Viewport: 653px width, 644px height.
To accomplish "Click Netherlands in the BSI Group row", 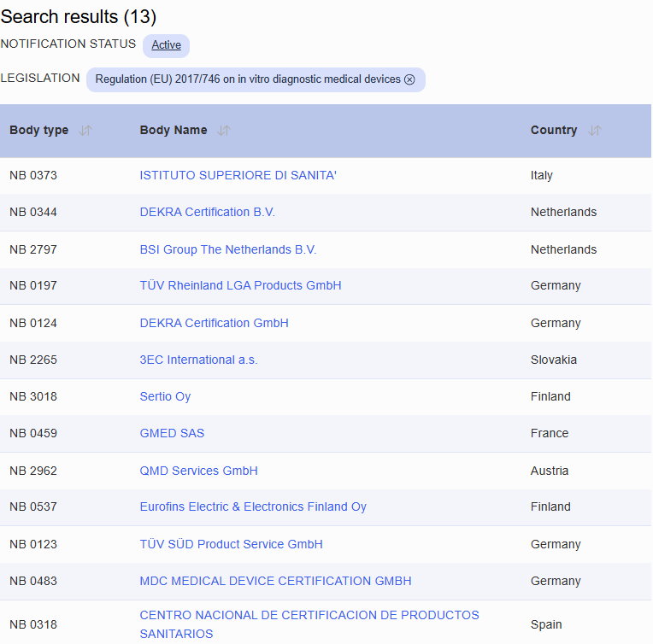I will (563, 249).
